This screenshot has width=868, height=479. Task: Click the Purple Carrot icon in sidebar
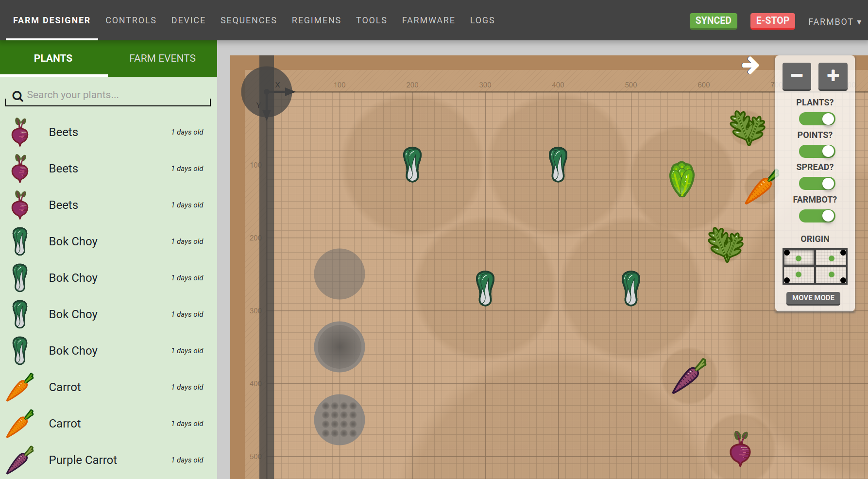(x=19, y=460)
